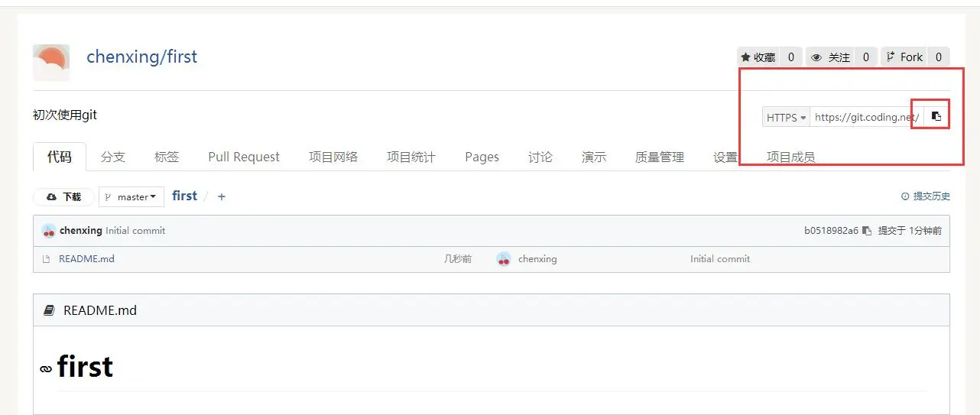
Task: Open 'Initial commit' in README.md row
Action: click(x=720, y=259)
